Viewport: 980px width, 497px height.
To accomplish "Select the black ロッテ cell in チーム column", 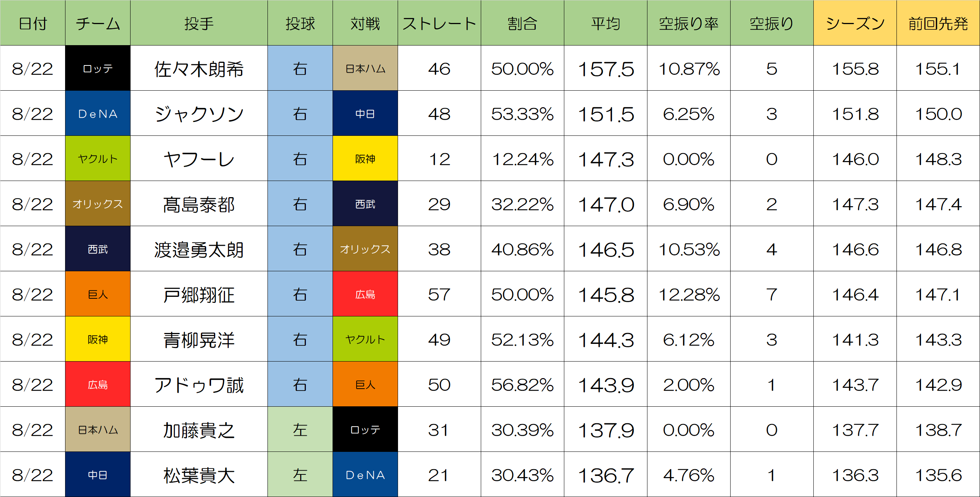I will click(98, 69).
